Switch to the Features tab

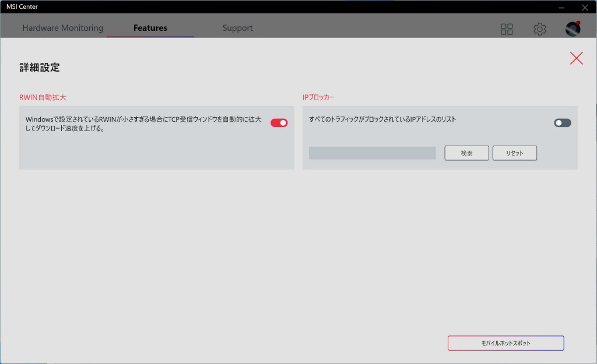(x=150, y=28)
